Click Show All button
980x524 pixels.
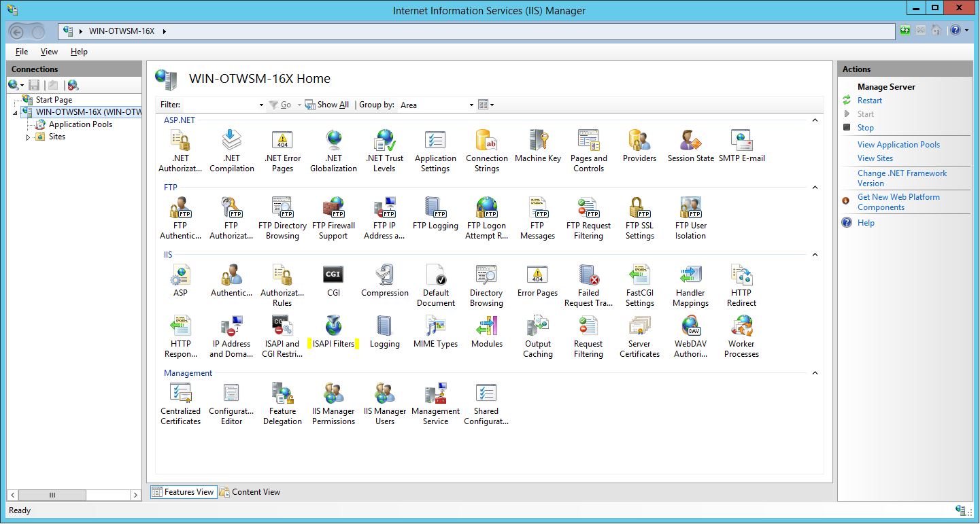click(327, 105)
